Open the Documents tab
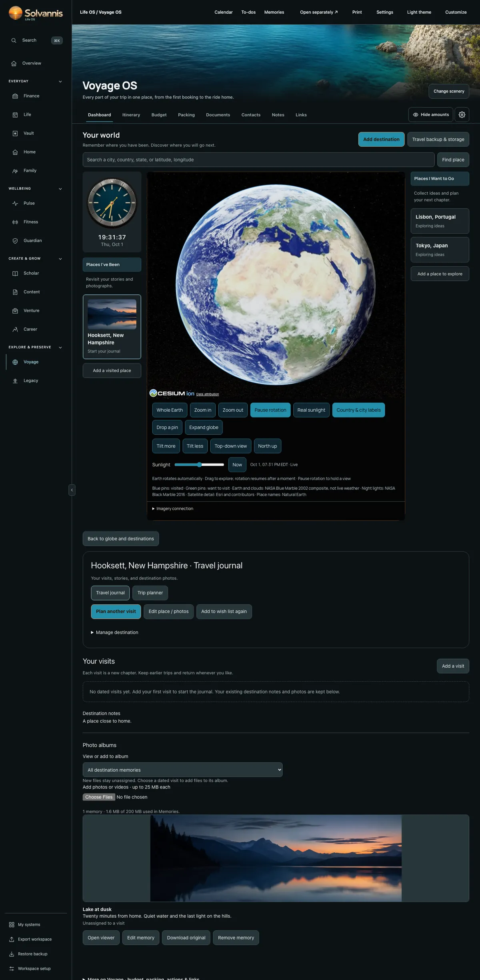480x980 pixels. [x=218, y=115]
